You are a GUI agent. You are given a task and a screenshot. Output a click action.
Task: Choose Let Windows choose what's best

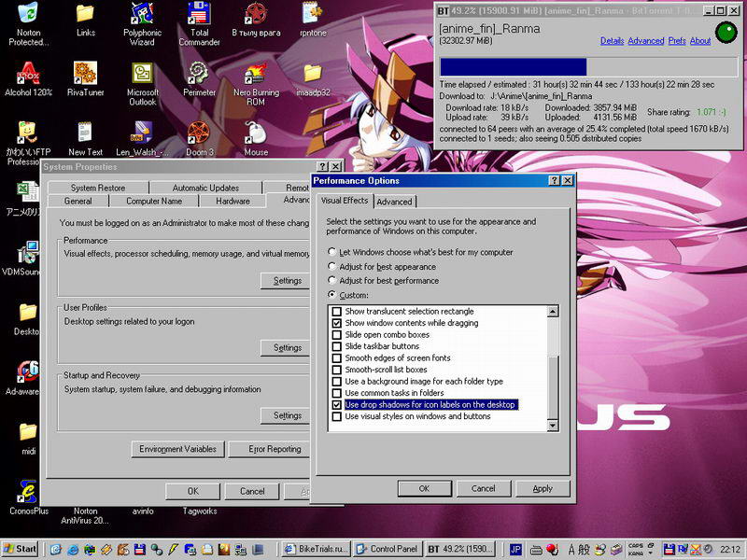pyautogui.click(x=332, y=252)
